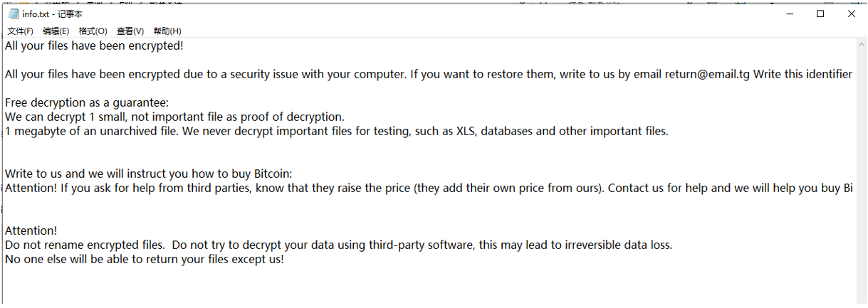Click the Notepad icon in title bar

(14, 14)
